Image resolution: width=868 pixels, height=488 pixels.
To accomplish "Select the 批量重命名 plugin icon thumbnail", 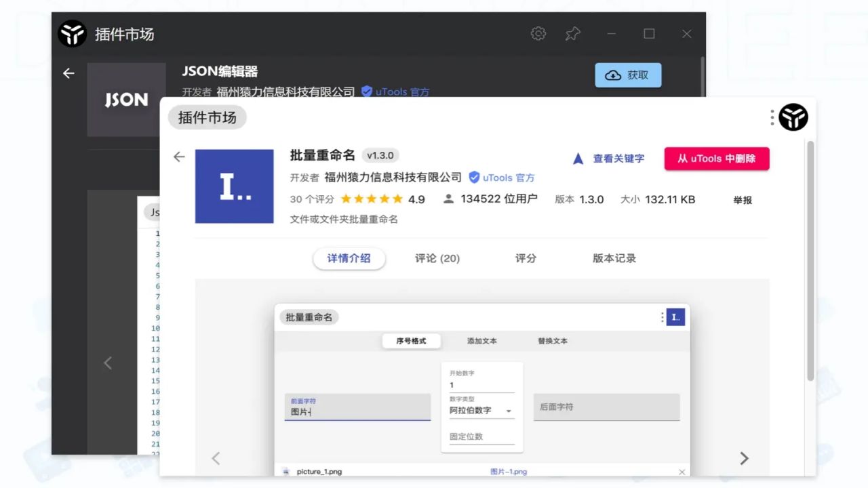I will (x=234, y=186).
